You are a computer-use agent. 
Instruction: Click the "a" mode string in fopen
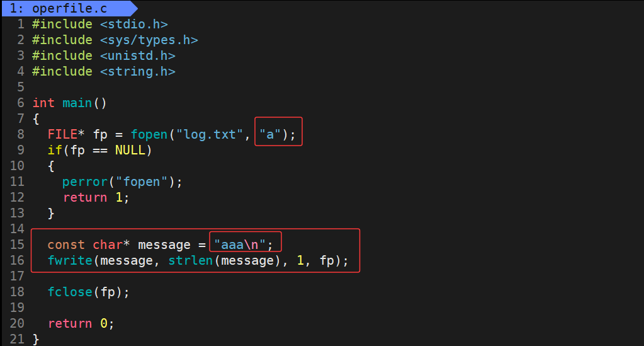click(x=270, y=135)
